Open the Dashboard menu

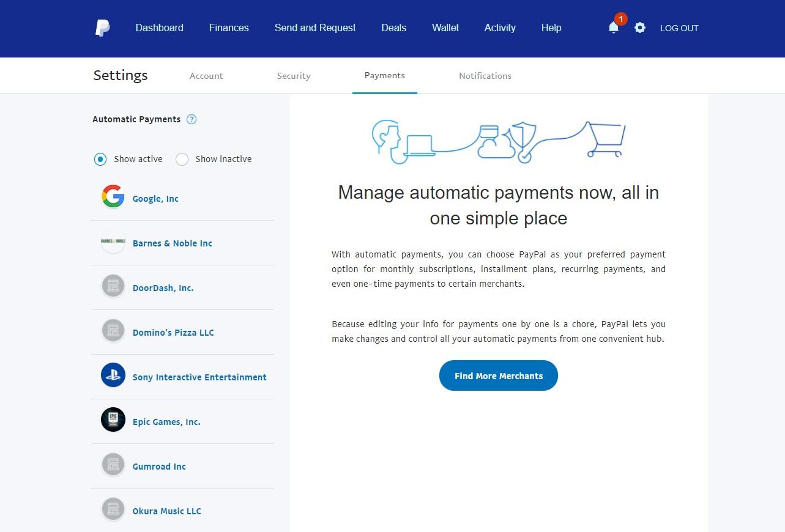(160, 28)
